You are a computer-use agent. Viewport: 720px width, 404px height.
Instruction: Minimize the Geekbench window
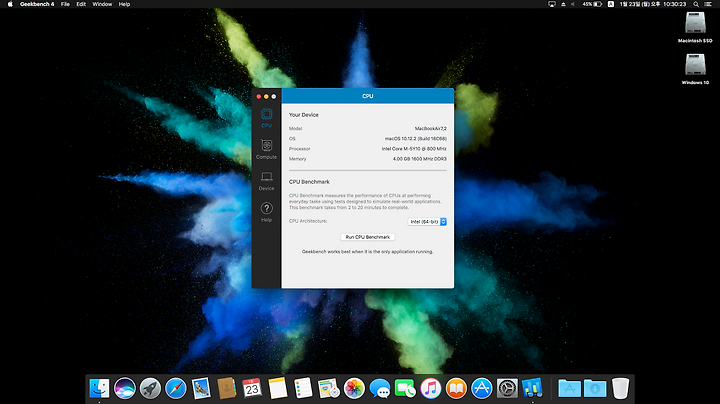click(x=266, y=96)
